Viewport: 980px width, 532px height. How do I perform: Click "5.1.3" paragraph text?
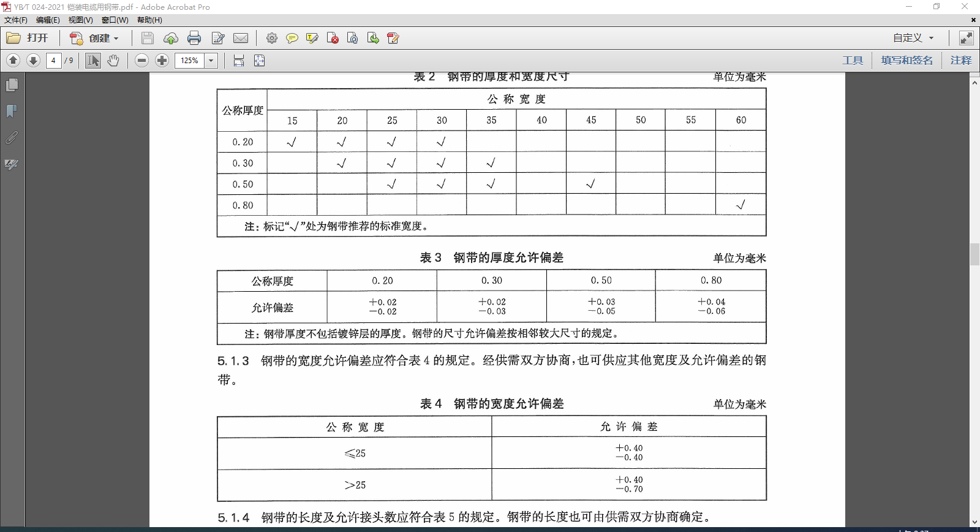(x=491, y=370)
